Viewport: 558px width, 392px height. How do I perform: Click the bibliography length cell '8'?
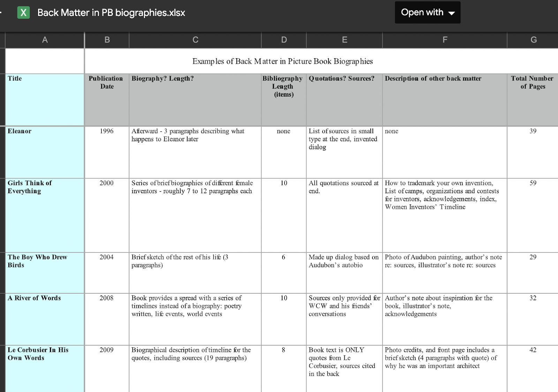click(x=284, y=369)
